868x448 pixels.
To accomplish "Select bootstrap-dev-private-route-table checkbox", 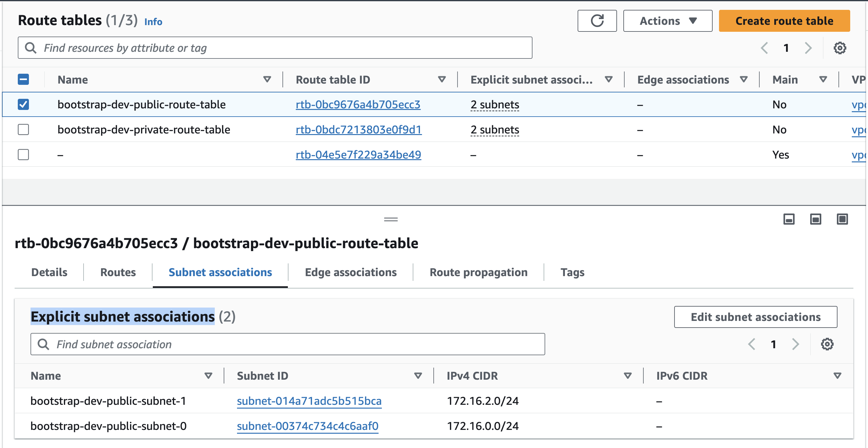I will 23,129.
